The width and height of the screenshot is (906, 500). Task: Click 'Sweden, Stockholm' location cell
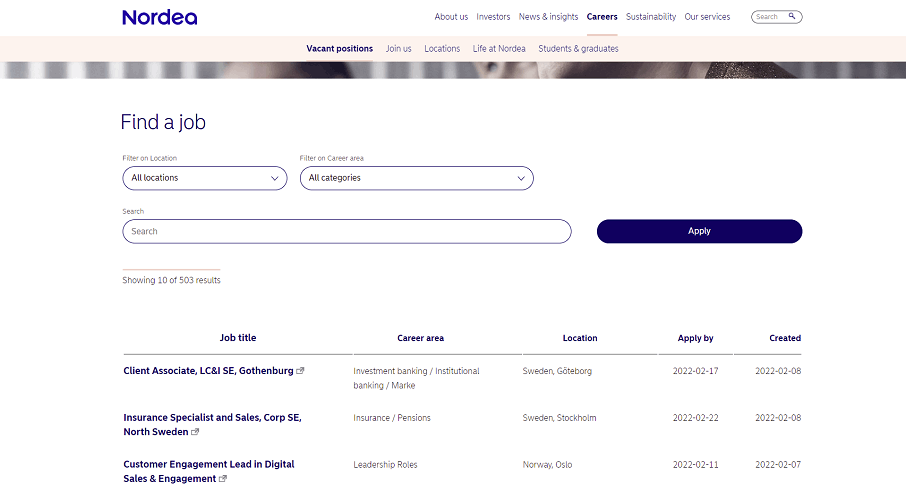559,418
